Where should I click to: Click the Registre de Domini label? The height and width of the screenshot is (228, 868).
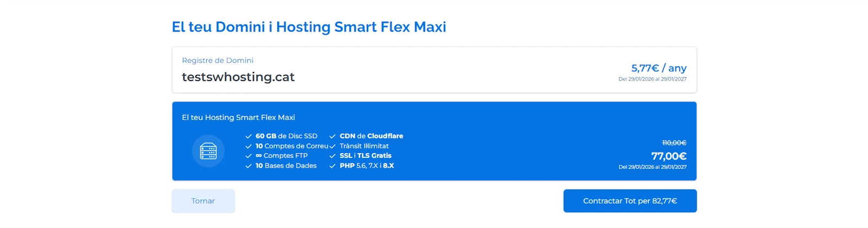click(x=218, y=60)
